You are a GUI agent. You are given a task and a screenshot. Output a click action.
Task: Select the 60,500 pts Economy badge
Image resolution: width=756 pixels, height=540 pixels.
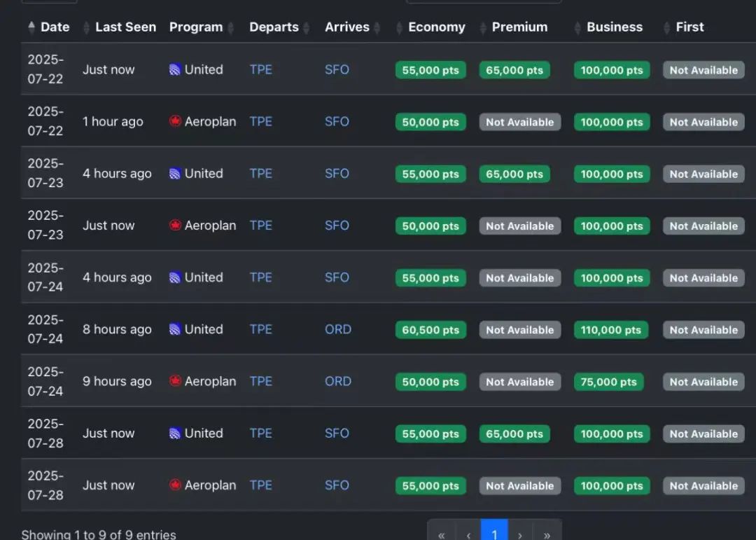tap(430, 330)
